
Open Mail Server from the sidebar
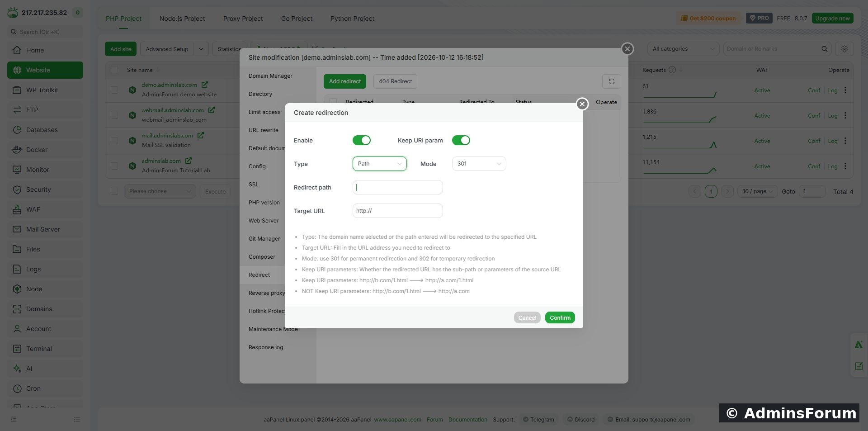click(45, 229)
